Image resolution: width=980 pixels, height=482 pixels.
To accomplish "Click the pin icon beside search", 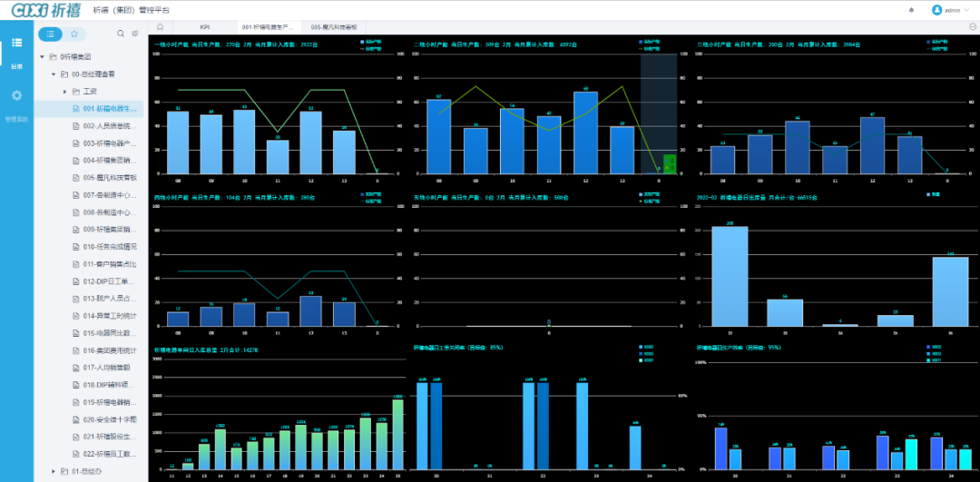I will [134, 34].
